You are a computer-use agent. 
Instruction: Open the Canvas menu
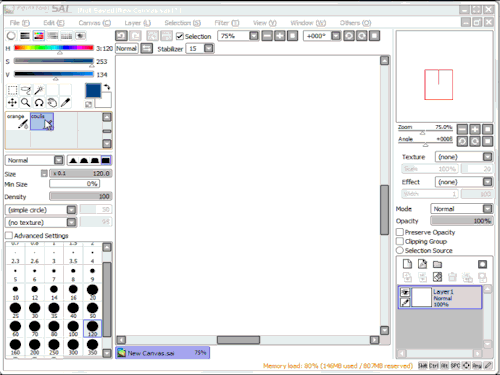point(95,23)
